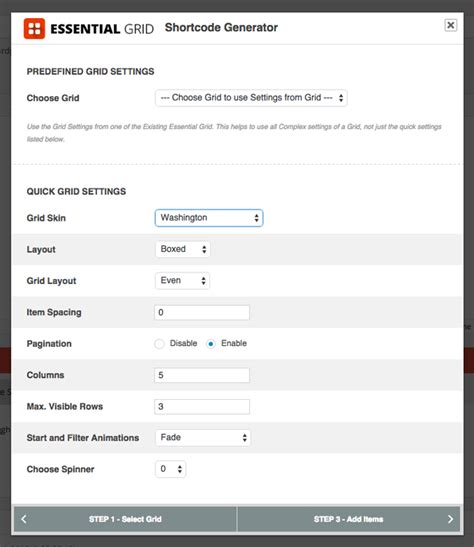Image resolution: width=474 pixels, height=547 pixels.
Task: Proceed to Step 3 - Add Items
Action: pyautogui.click(x=348, y=519)
